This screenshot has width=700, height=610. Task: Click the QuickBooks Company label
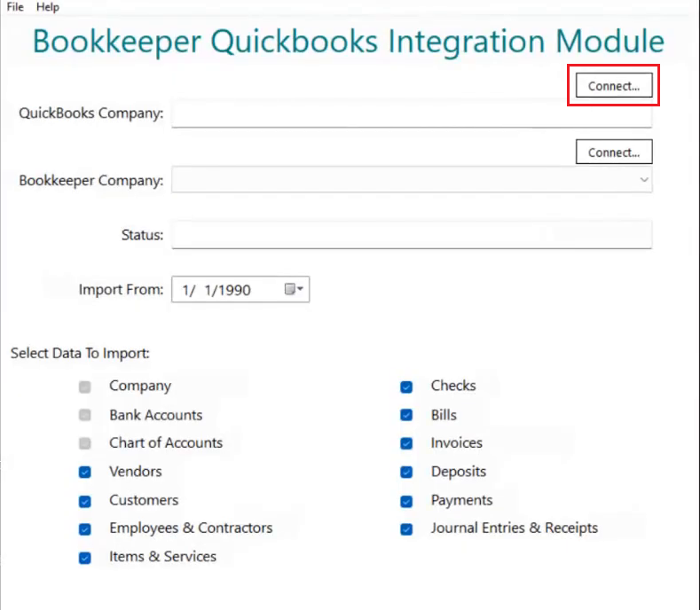91,113
